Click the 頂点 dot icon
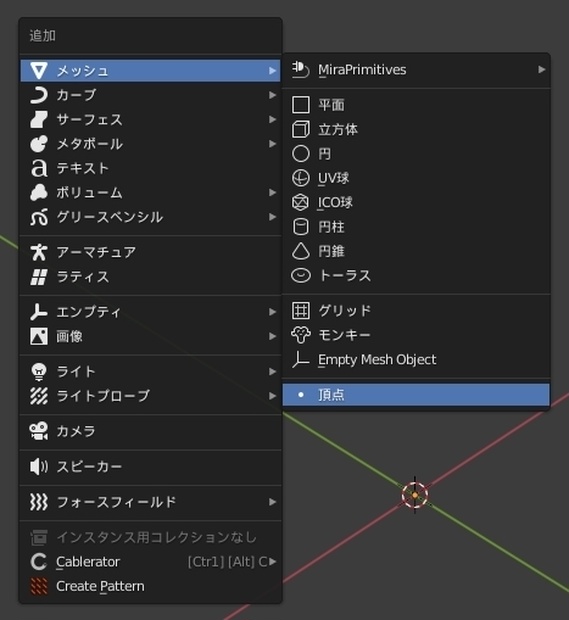Image resolution: width=569 pixels, height=620 pixels. click(301, 395)
